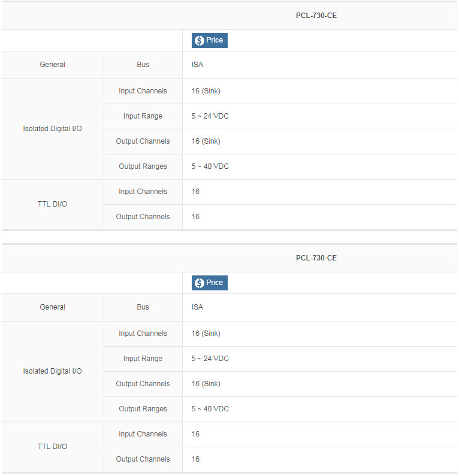459x476 pixels.
Task: Select the Input Range label in the top table
Action: tap(143, 116)
